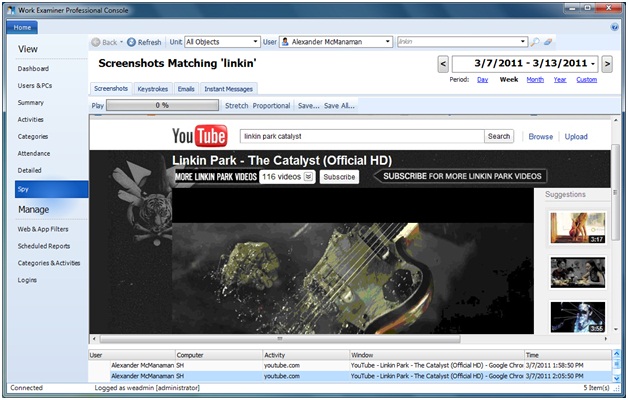Set period to Custom
The height and width of the screenshot is (400, 628).
pyautogui.click(x=587, y=80)
